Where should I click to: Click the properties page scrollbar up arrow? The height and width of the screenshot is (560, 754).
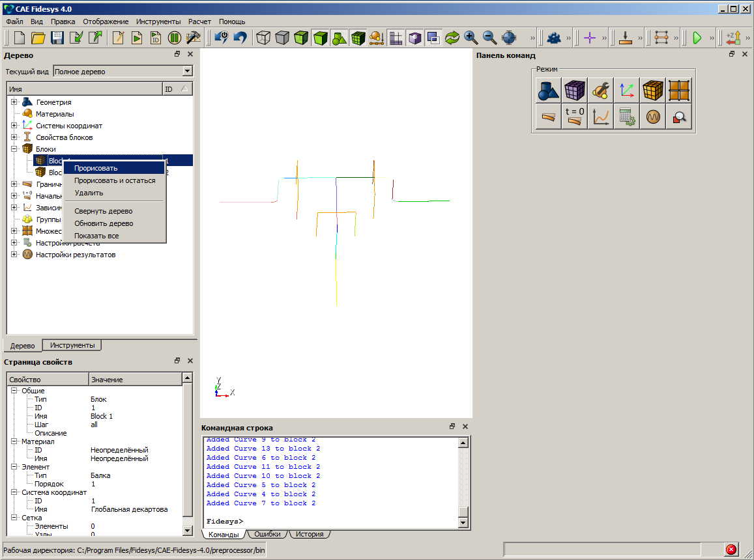[188, 378]
